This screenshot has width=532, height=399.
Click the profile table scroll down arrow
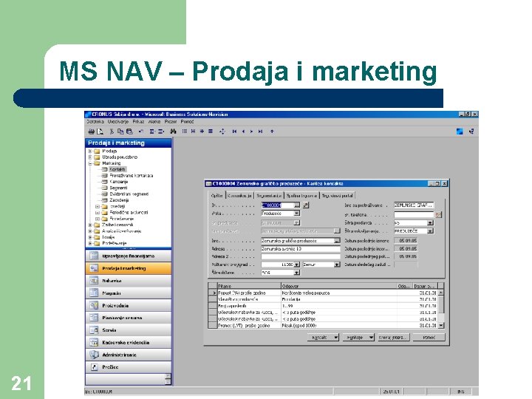440,325
